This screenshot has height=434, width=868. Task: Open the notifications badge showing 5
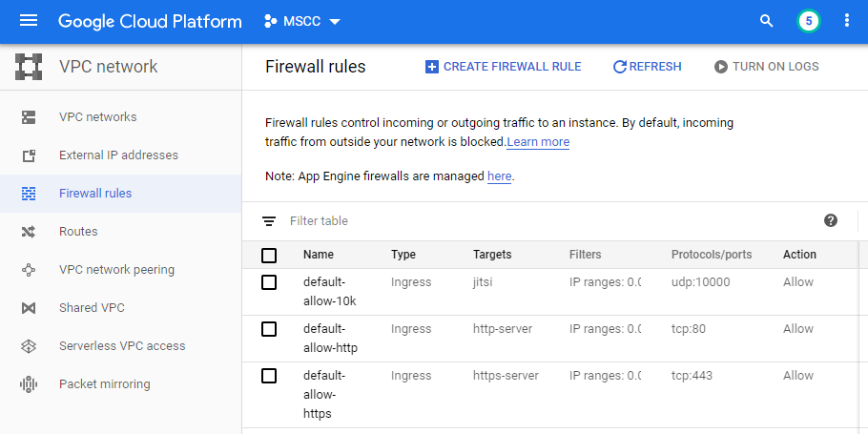(x=808, y=21)
